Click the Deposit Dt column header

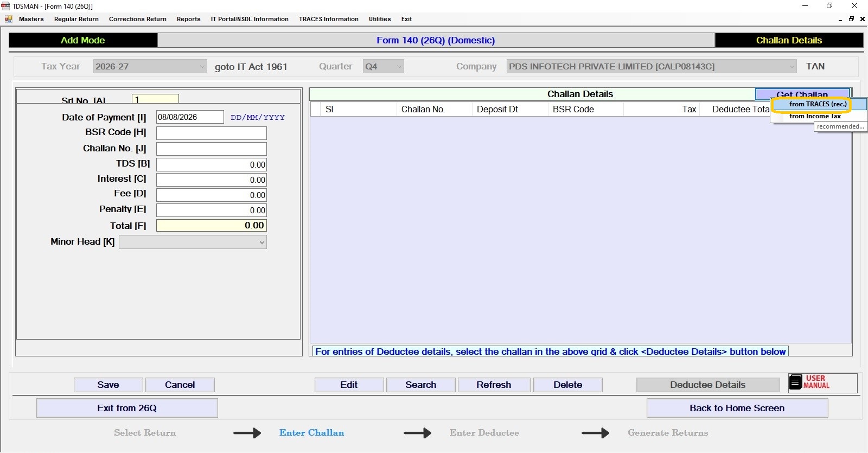pyautogui.click(x=510, y=109)
